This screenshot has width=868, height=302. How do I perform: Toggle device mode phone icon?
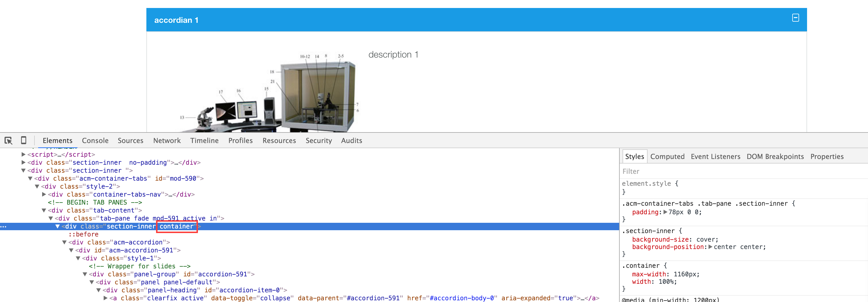[24, 140]
